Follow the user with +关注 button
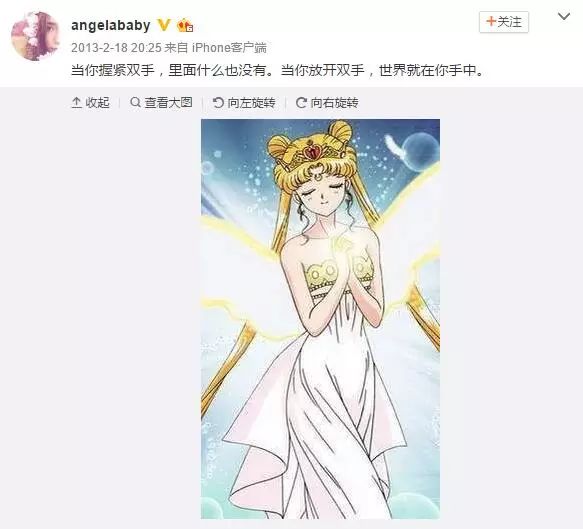The height and width of the screenshot is (529, 583). pyautogui.click(x=504, y=22)
